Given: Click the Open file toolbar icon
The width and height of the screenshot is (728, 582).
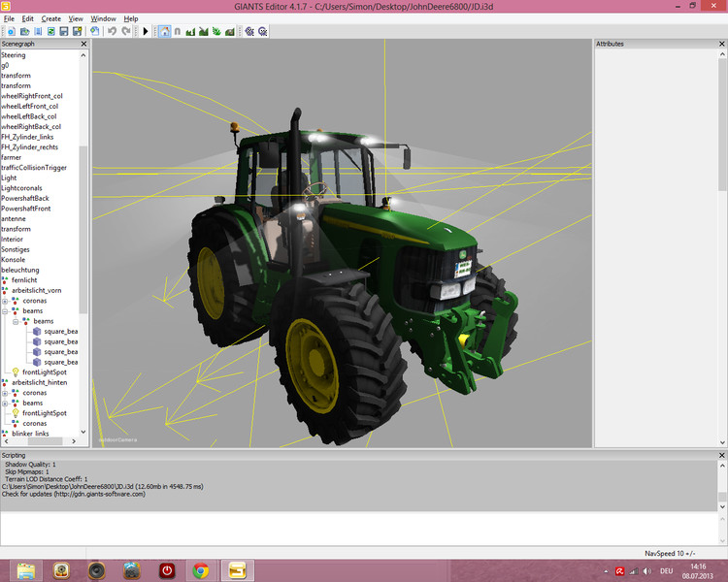Looking at the screenshot, I should (x=24, y=31).
